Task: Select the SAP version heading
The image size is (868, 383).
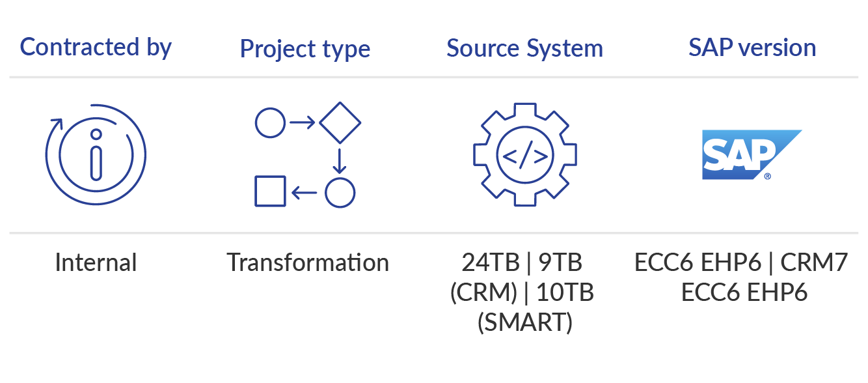Action: [x=752, y=48]
